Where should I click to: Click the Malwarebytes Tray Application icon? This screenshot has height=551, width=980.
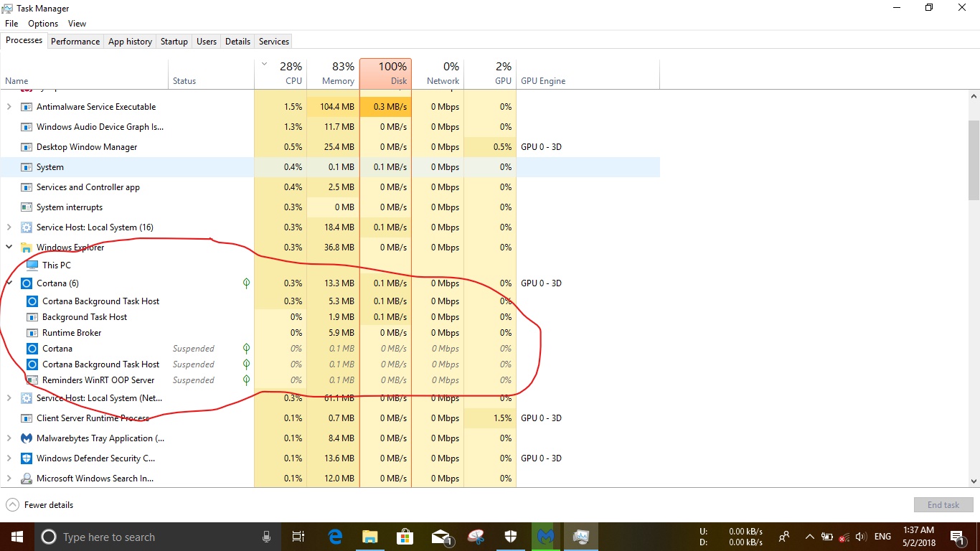click(27, 438)
